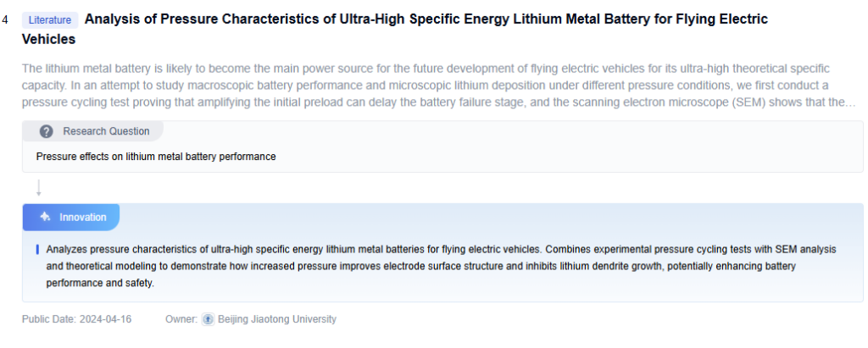Click the result number 4
The image size is (868, 348).
click(x=6, y=19)
